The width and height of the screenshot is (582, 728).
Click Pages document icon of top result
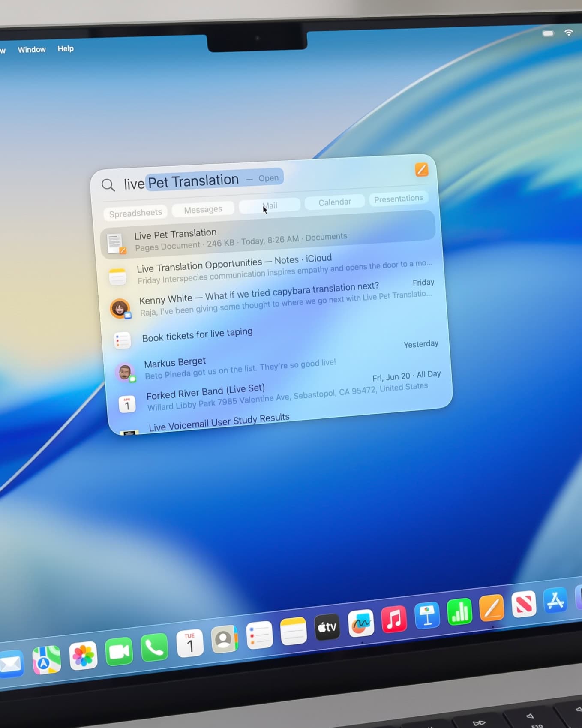(116, 244)
